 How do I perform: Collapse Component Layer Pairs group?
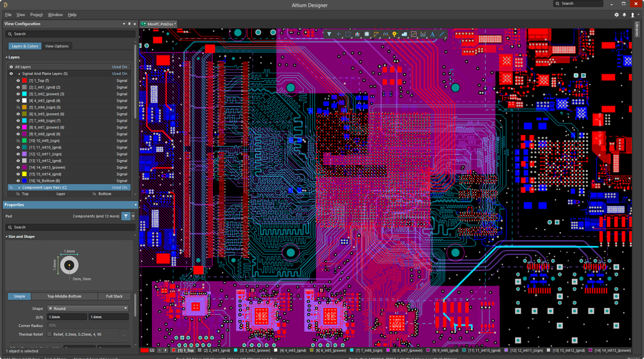pos(19,188)
